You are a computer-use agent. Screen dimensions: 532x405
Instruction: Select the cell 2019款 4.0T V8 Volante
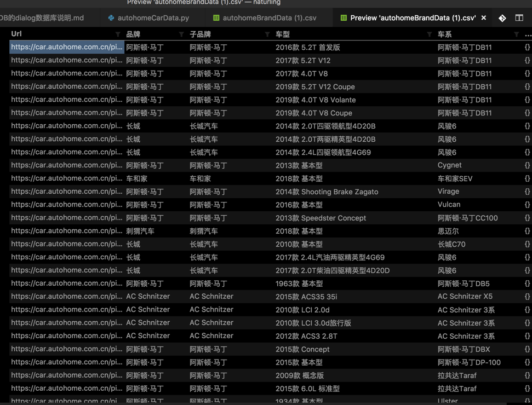coord(316,100)
